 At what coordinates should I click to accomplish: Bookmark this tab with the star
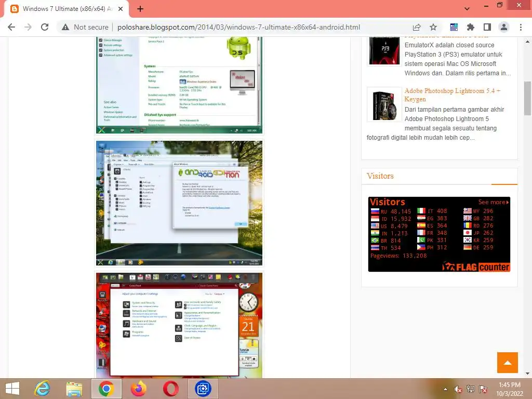pyautogui.click(x=433, y=27)
